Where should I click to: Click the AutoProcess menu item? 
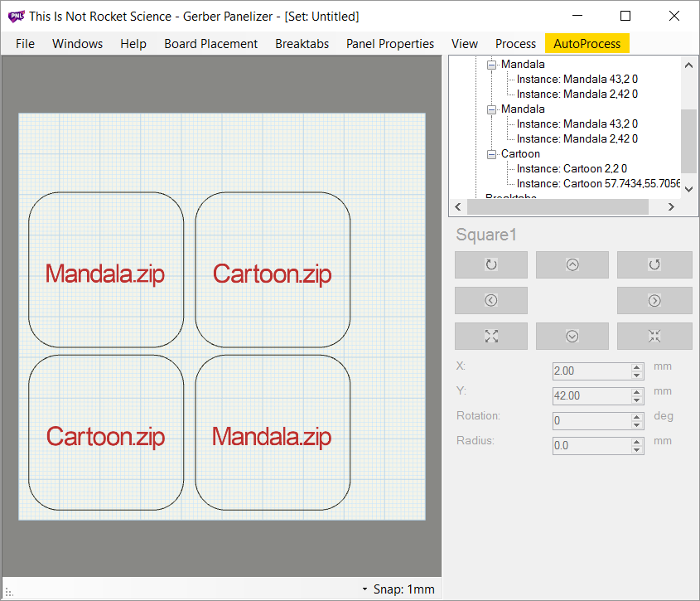tap(587, 44)
